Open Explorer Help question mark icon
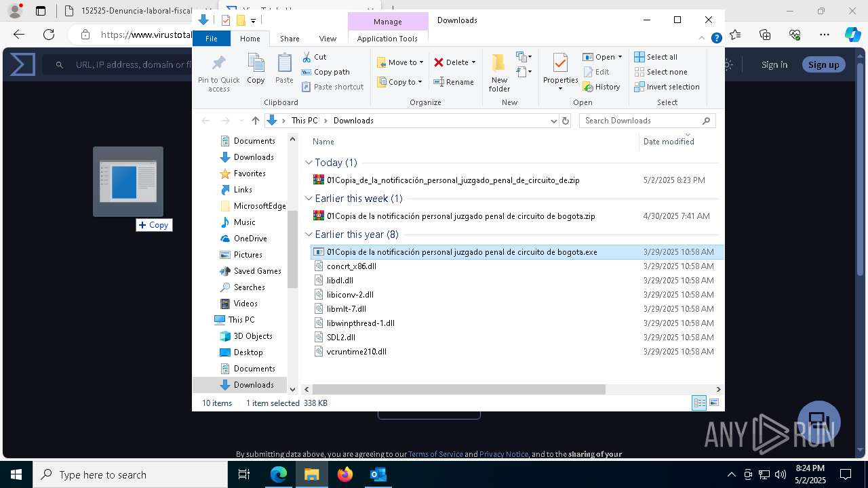The width and height of the screenshot is (868, 488). pos(716,39)
